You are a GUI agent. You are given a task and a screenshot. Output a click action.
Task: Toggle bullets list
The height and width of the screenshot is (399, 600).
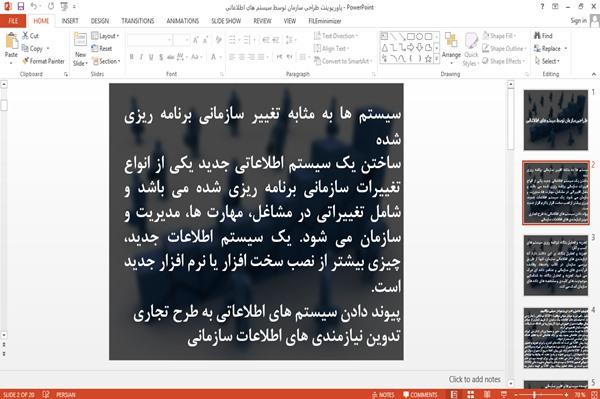233,39
